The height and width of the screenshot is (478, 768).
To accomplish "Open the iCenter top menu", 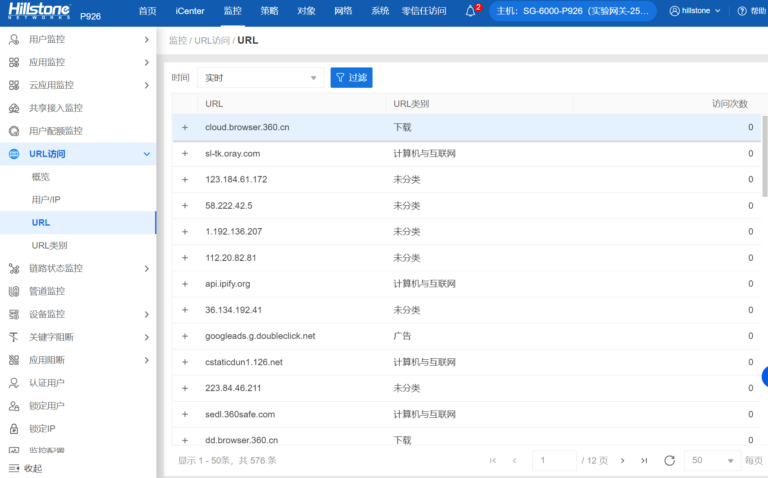I will pos(190,11).
